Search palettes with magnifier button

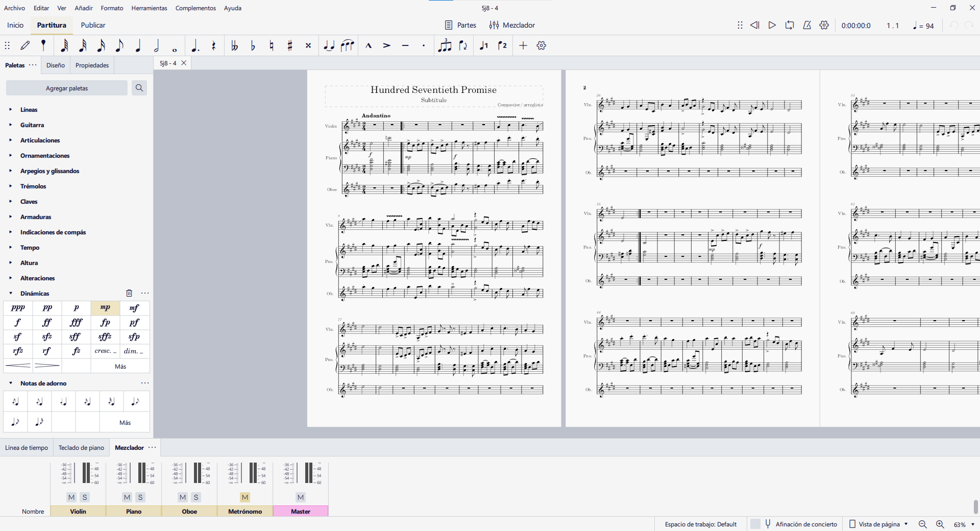coord(139,88)
